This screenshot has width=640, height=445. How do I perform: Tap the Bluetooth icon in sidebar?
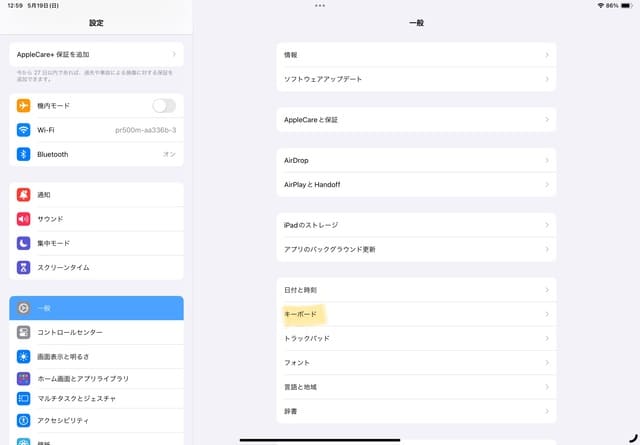[23, 154]
